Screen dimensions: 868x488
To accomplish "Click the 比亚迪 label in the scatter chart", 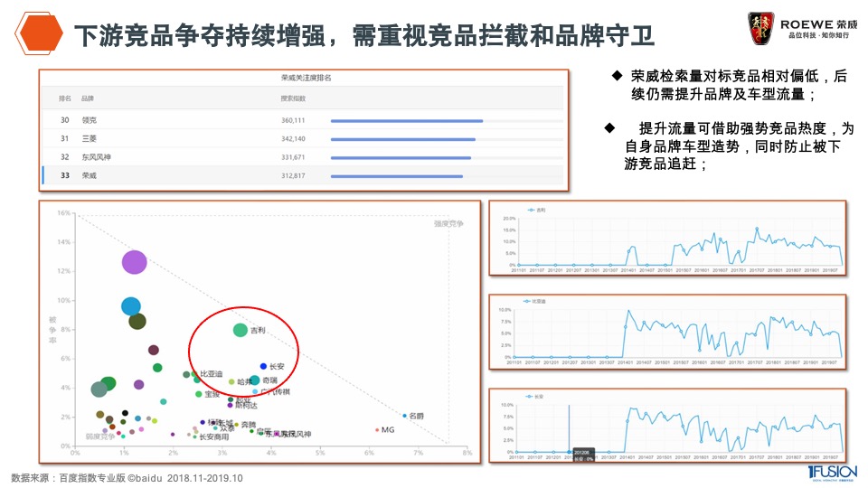I will (x=211, y=374).
